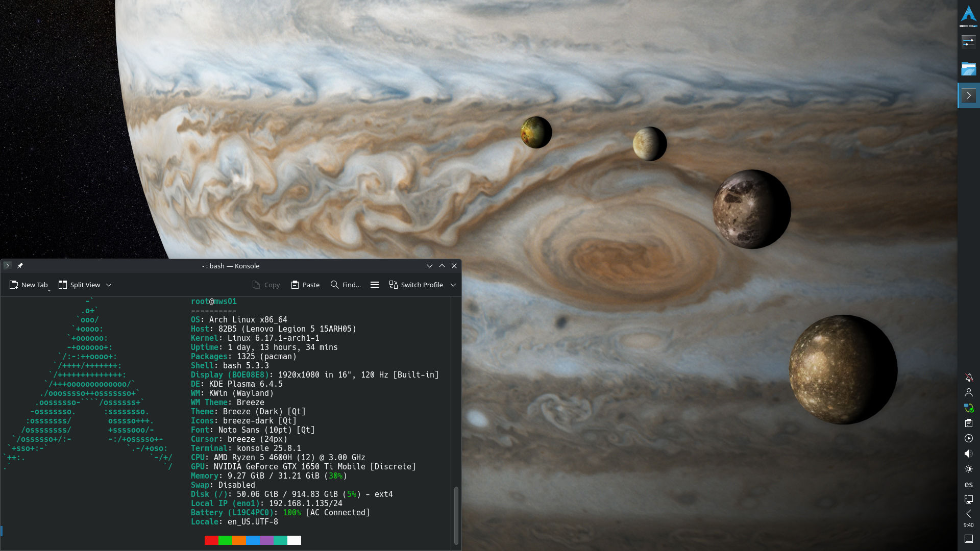
Task: Click the Find... button
Action: [346, 285]
